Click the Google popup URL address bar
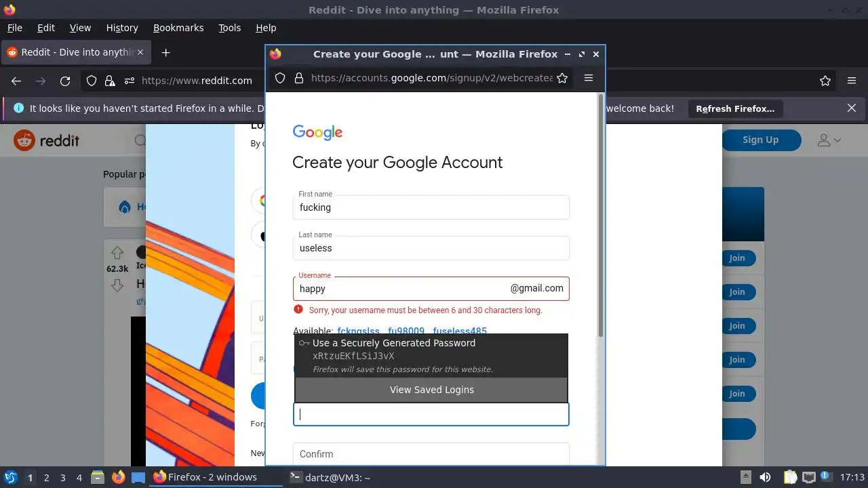This screenshot has height=488, width=868. (x=431, y=78)
